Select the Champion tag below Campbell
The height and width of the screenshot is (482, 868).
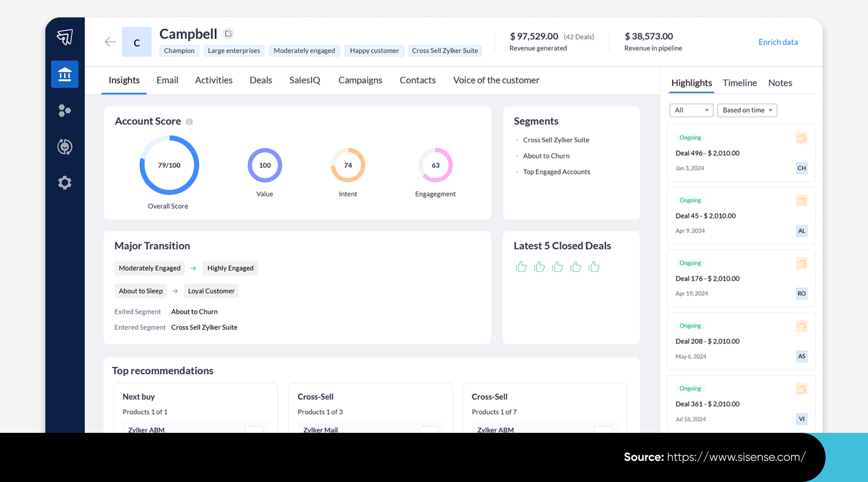pyautogui.click(x=179, y=50)
